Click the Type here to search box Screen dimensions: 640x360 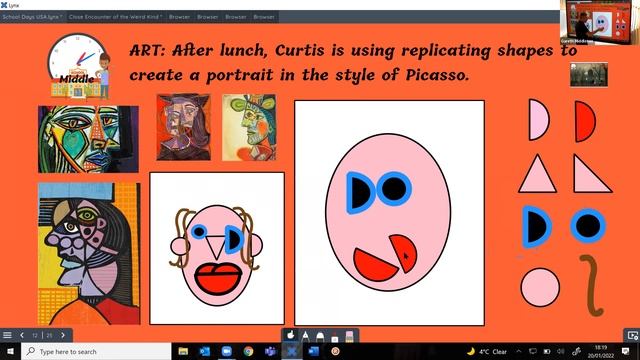tap(96, 351)
